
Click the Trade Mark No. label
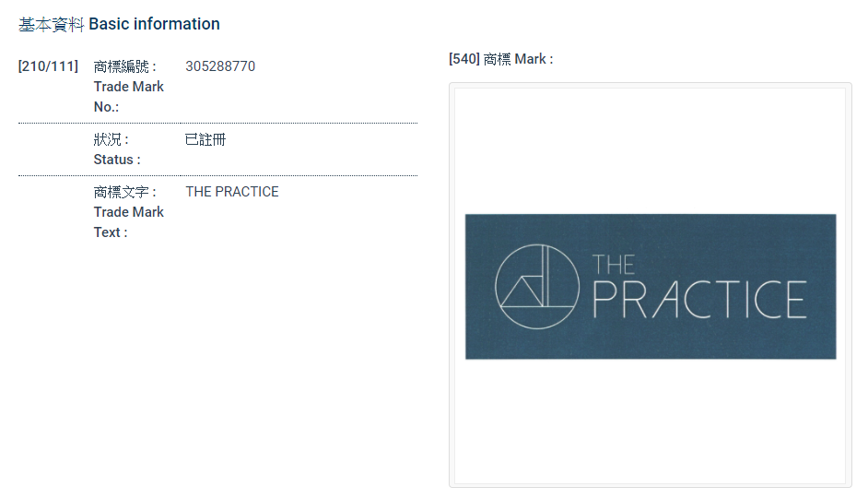tap(128, 97)
